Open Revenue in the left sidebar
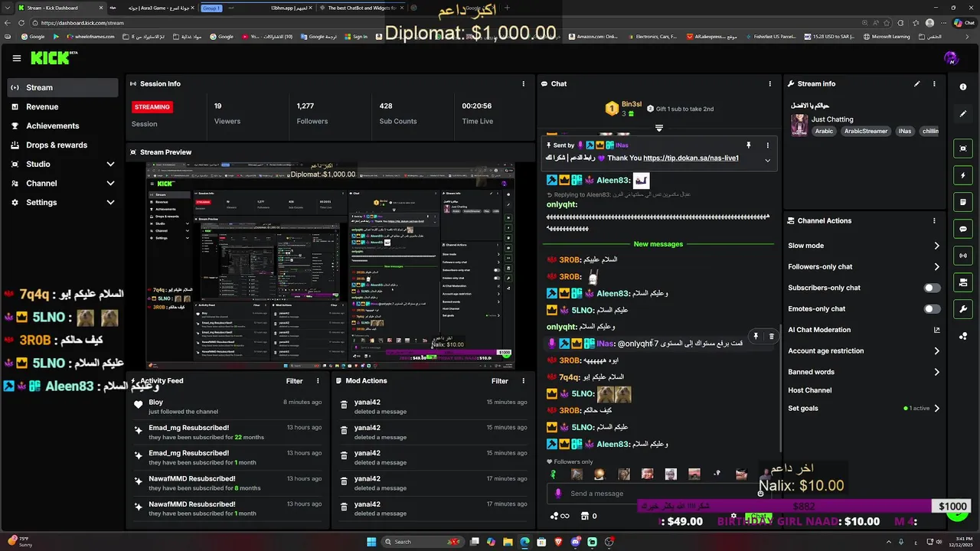Image resolution: width=980 pixels, height=551 pixels. (63, 107)
